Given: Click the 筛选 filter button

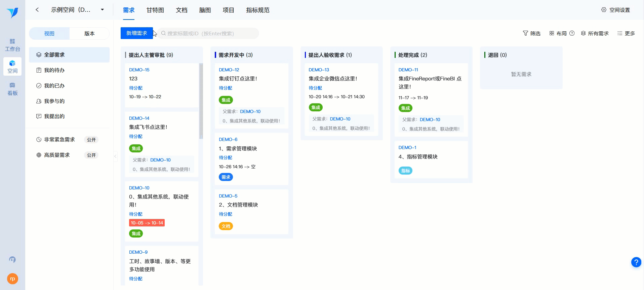Looking at the screenshot, I should click(x=532, y=33).
